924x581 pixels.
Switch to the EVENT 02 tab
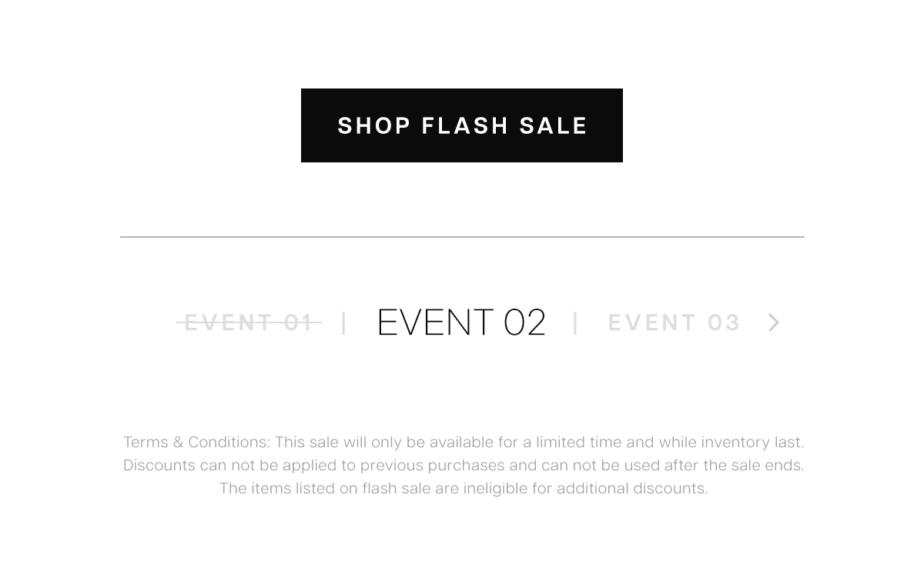(x=461, y=322)
